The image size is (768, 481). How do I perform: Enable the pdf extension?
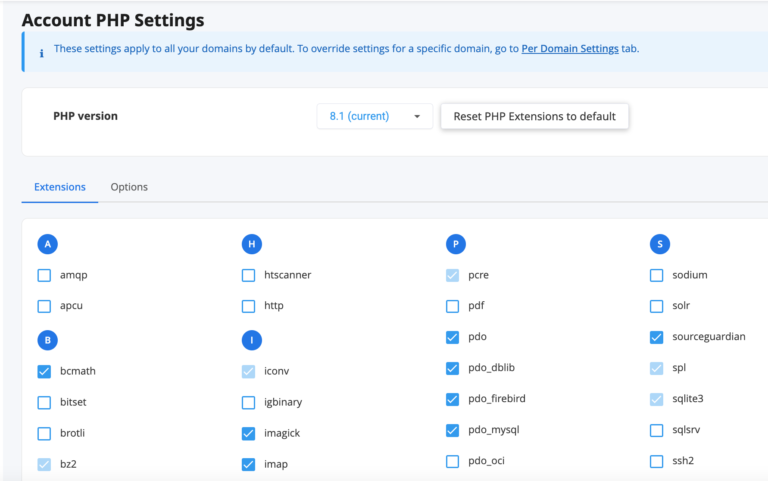pyautogui.click(x=453, y=306)
